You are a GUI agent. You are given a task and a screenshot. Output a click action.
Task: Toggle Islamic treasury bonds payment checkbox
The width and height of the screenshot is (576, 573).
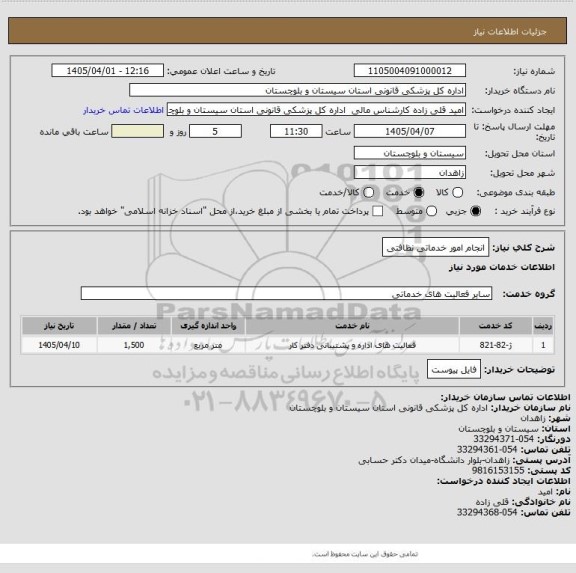tap(377, 211)
